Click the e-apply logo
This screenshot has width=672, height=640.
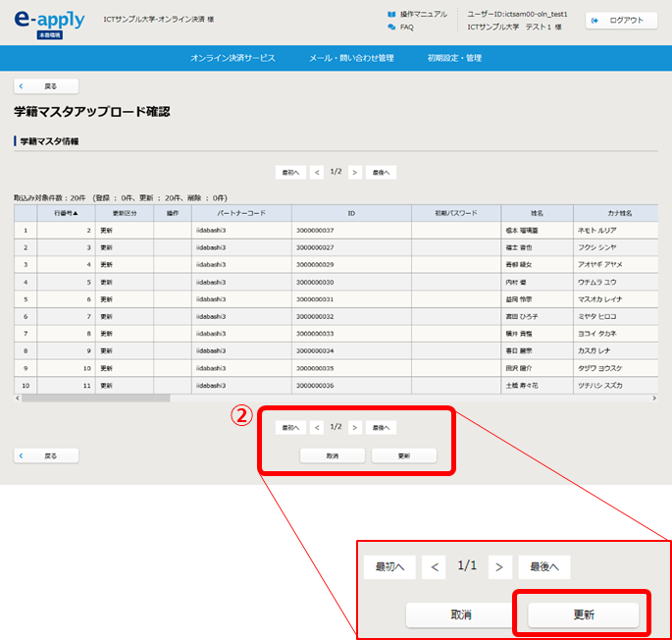click(50, 25)
